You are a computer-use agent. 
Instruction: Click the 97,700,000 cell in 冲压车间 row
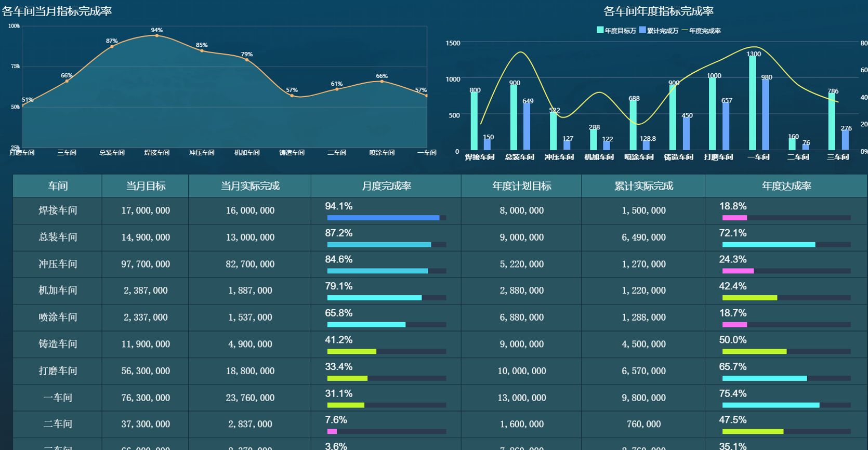(x=146, y=264)
